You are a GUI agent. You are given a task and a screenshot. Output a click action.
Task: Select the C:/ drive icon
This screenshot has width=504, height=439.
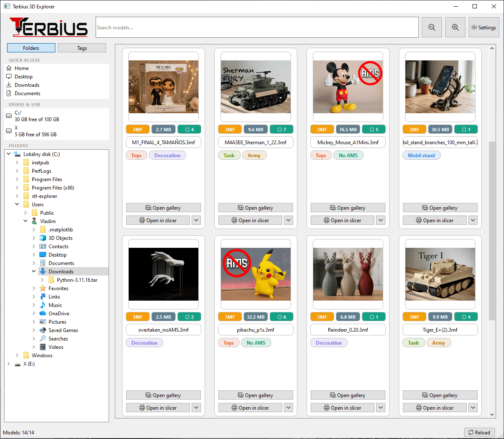9,116
